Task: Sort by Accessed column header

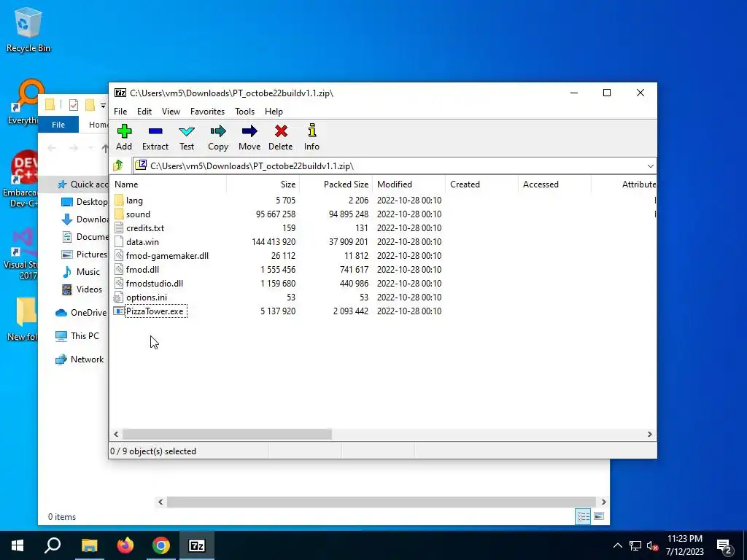Action: pos(554,184)
